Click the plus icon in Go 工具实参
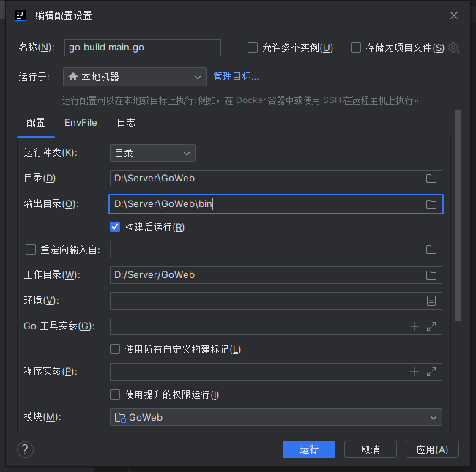Image resolution: width=476 pixels, height=472 pixels. click(414, 326)
